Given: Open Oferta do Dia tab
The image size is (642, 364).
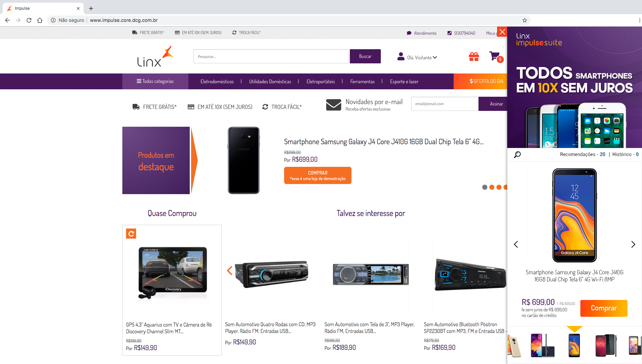Looking at the screenshot, I should pos(480,81).
